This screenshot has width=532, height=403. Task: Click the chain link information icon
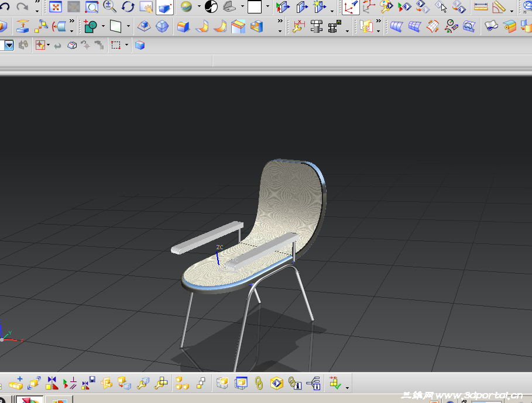[295, 383]
